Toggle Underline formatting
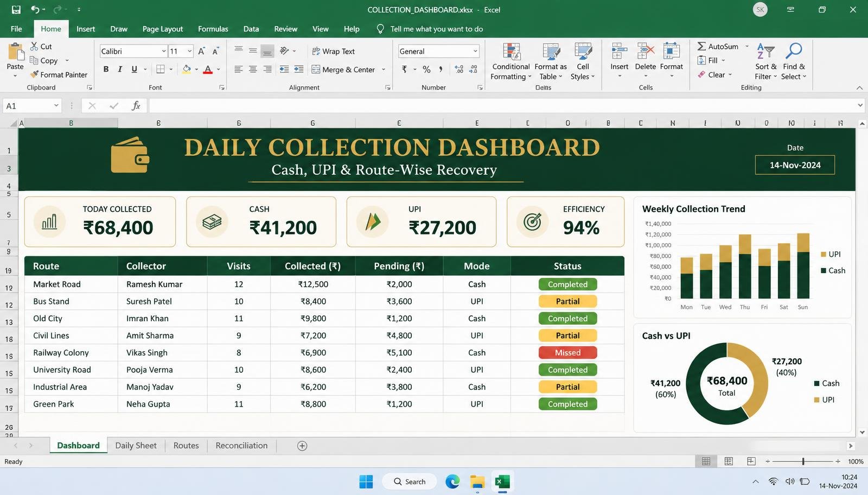Image resolution: width=868 pixels, height=495 pixels. [134, 69]
